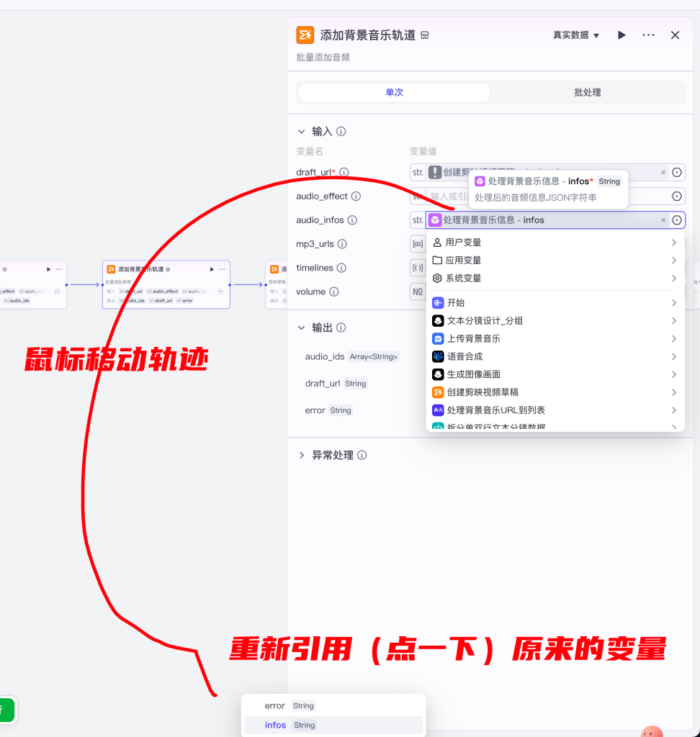Select the infos String variable
This screenshot has width=700, height=737.
(x=333, y=725)
